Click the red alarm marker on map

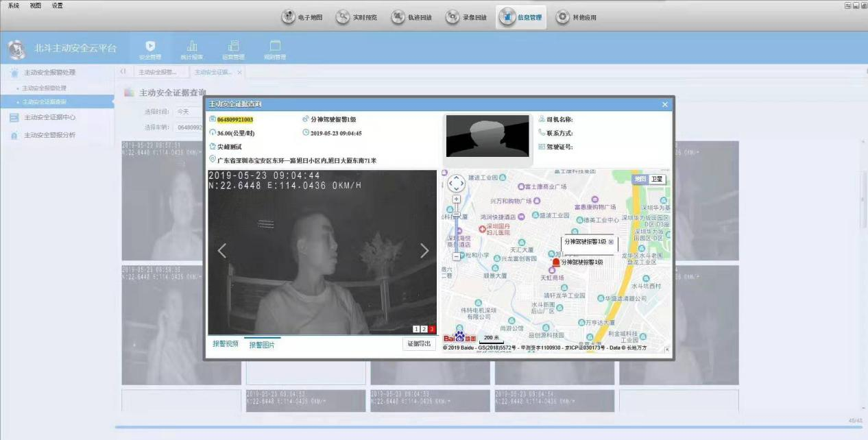tap(555, 262)
